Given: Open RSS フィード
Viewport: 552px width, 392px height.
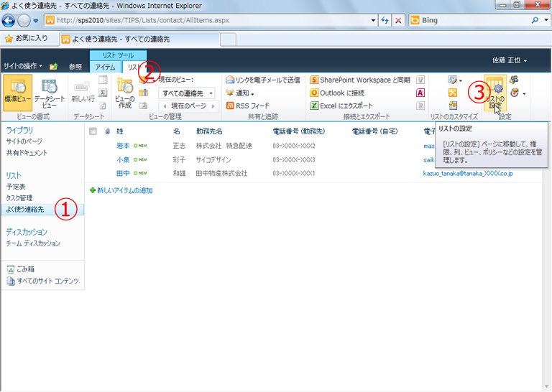Looking at the screenshot, I should [x=248, y=106].
